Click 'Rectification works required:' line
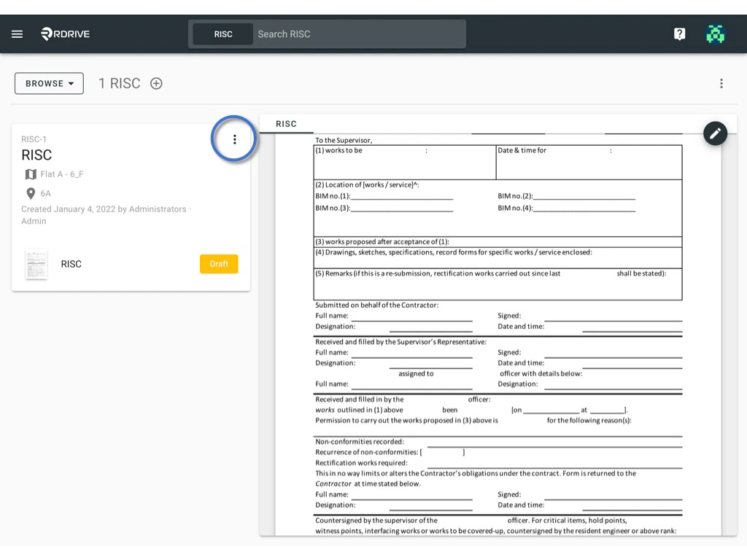 [x=498, y=463]
